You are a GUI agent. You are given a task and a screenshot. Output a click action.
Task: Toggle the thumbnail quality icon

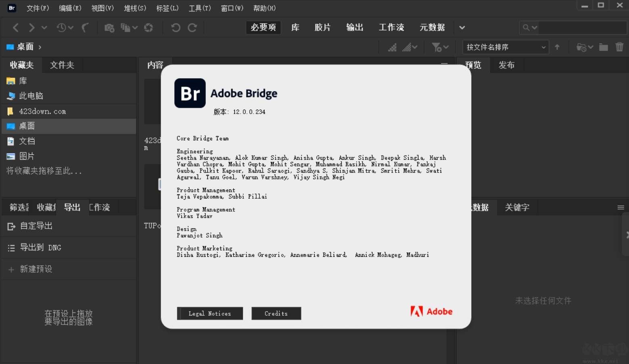point(393,47)
